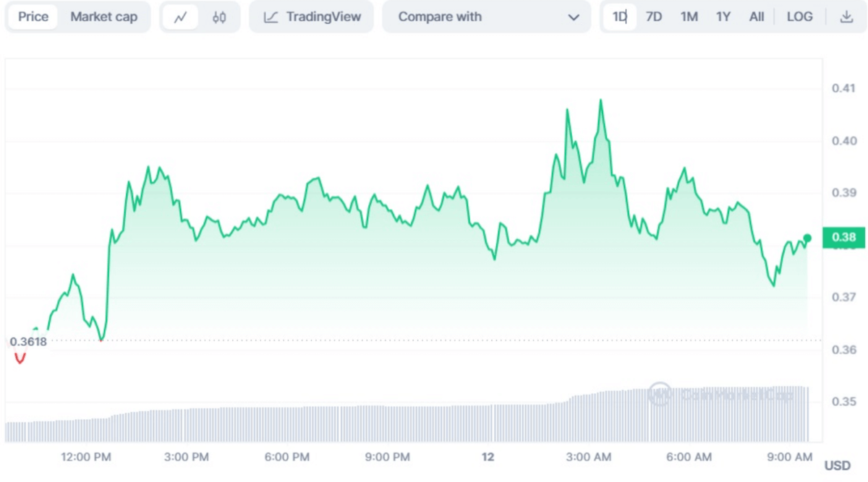This screenshot has width=868, height=482.
Task: Select the 1Y timeframe tab
Action: (x=723, y=16)
